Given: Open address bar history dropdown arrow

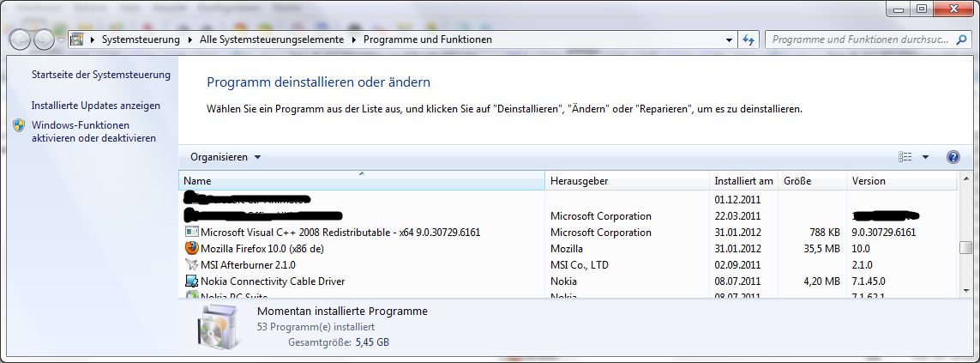Looking at the screenshot, I should (730, 39).
